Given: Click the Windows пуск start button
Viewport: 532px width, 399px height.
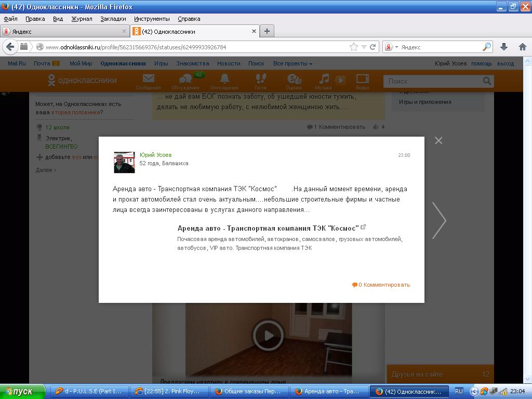Looking at the screenshot, I should 22,392.
